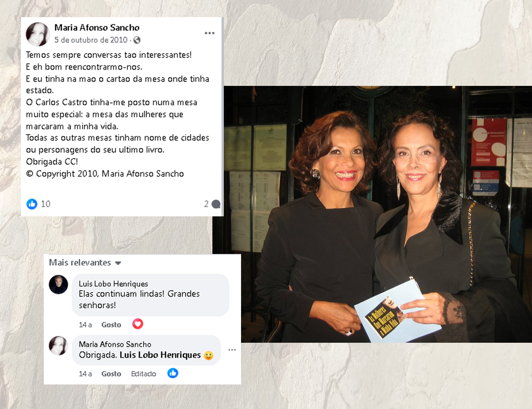Open the three-dot menu beside Maria's reply
Image resolution: width=532 pixels, height=409 pixels.
[x=232, y=350]
